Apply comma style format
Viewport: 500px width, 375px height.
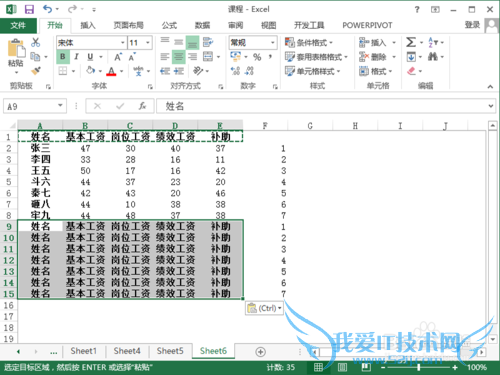[270, 57]
